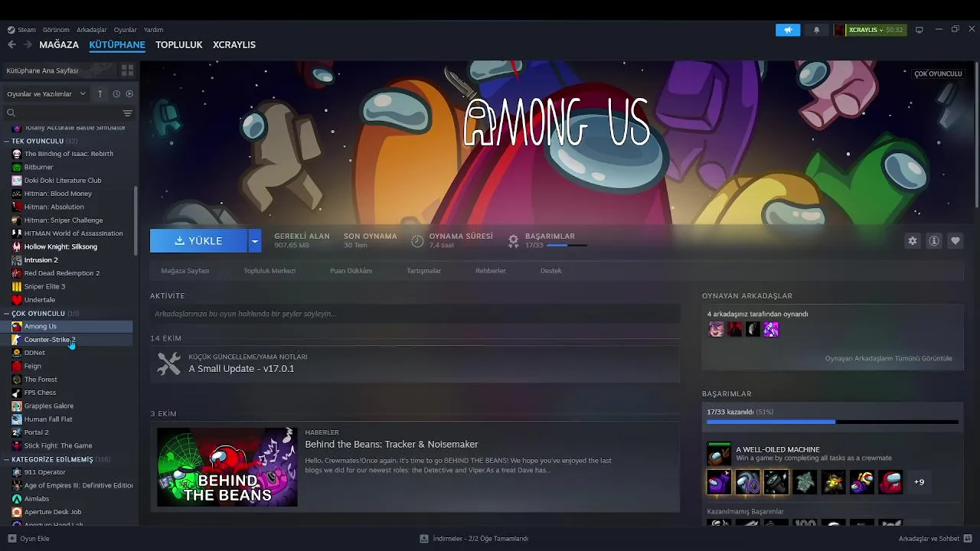Open the notifications bell
This screenshot has height=551, width=980.
pos(816,30)
